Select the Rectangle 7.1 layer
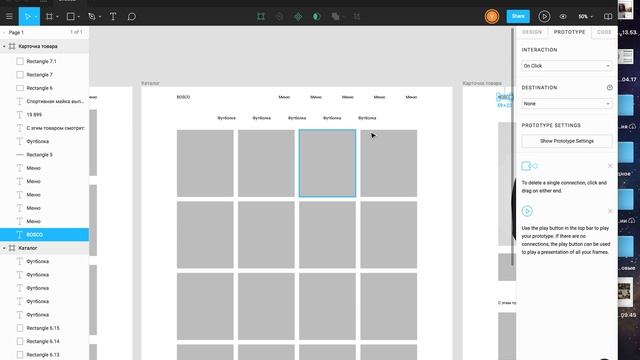This screenshot has height=360, width=640. click(44, 61)
